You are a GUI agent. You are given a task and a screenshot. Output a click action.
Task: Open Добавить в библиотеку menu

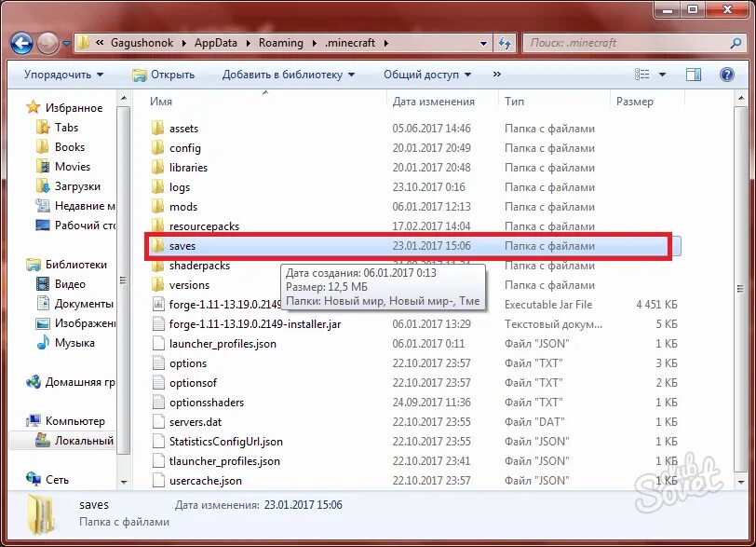click(x=289, y=75)
